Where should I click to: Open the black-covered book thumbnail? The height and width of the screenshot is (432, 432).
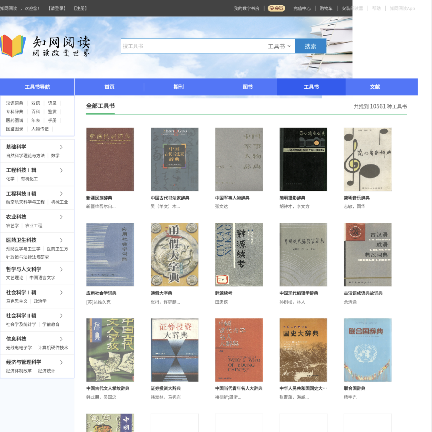tap(303, 159)
